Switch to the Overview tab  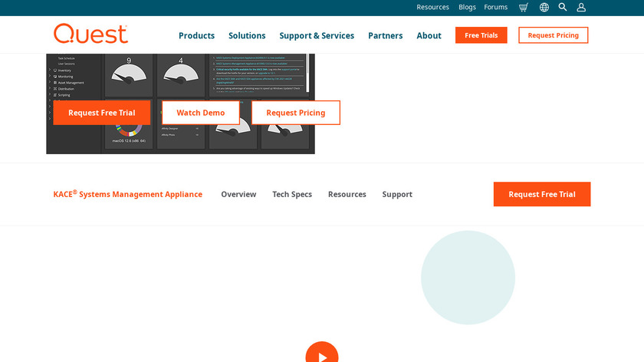[x=238, y=194]
